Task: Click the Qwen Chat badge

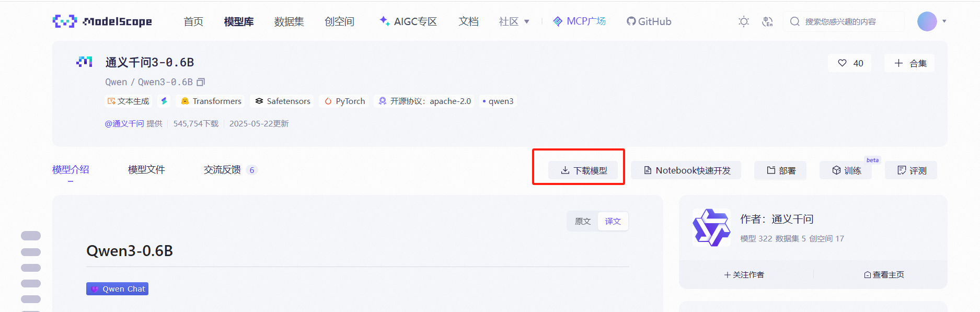Action: point(117,289)
